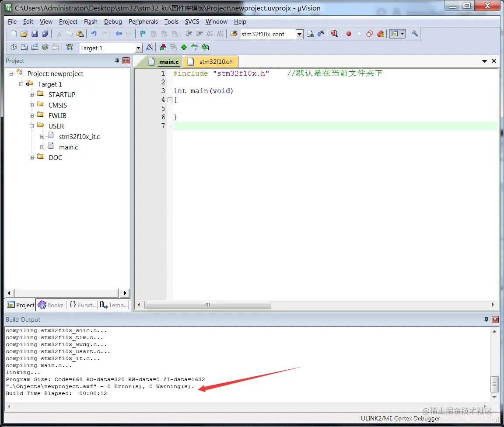Create a new file with toolbar icon
The image size is (504, 427).
(x=14, y=34)
